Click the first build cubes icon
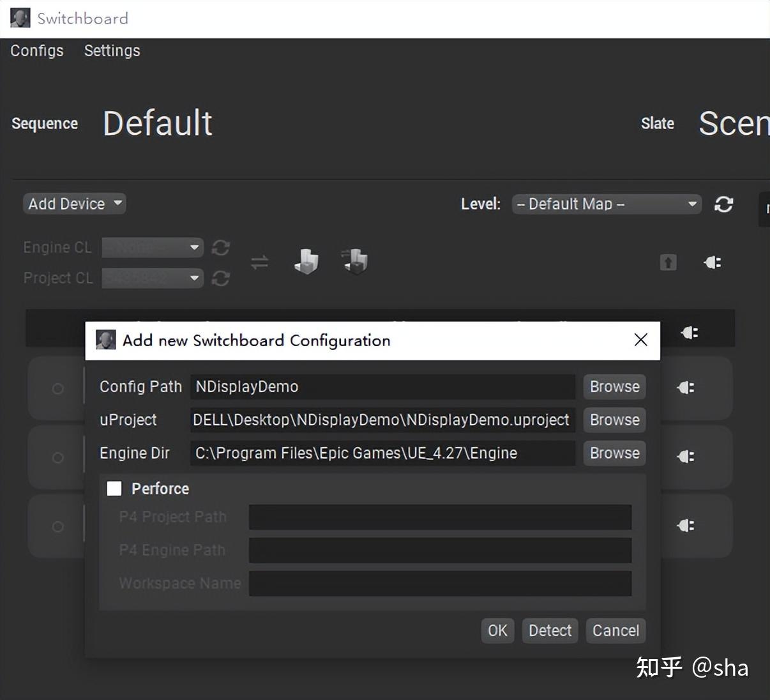 click(x=306, y=261)
